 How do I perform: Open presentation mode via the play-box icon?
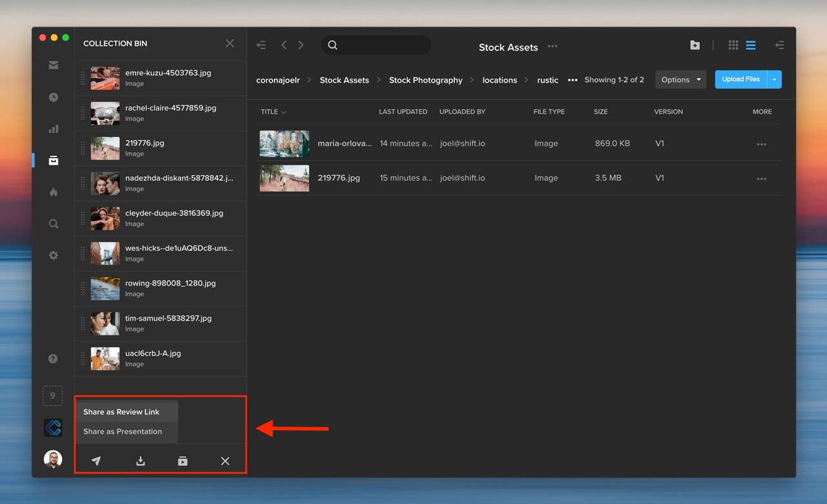182,461
